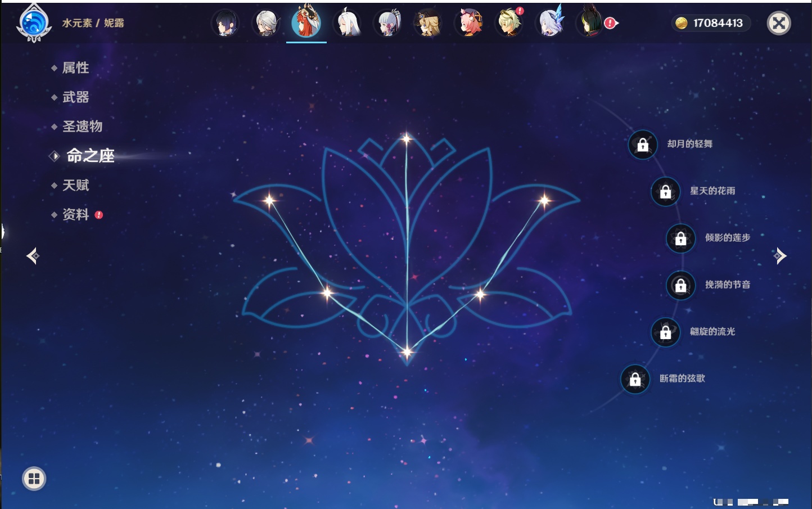
Task: Select the pink-haired cat-eared character avatar
Action: point(469,23)
